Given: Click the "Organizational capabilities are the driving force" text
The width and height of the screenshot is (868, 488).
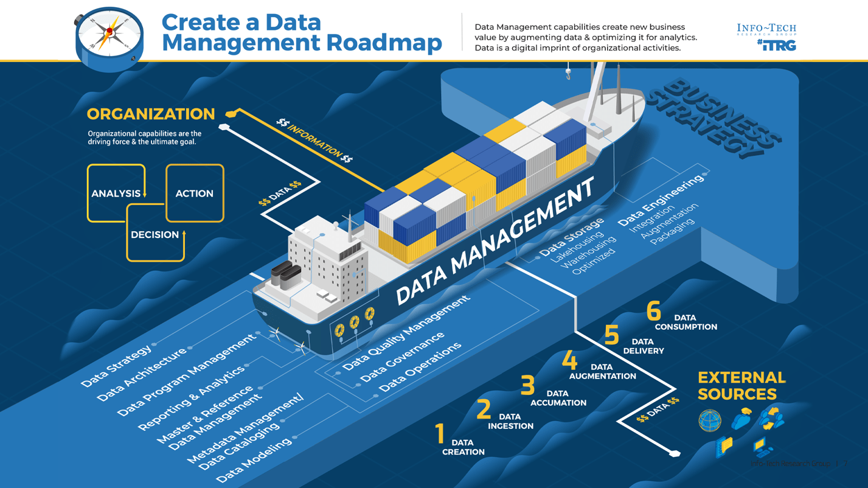Looking at the screenshot, I should coord(145,138).
